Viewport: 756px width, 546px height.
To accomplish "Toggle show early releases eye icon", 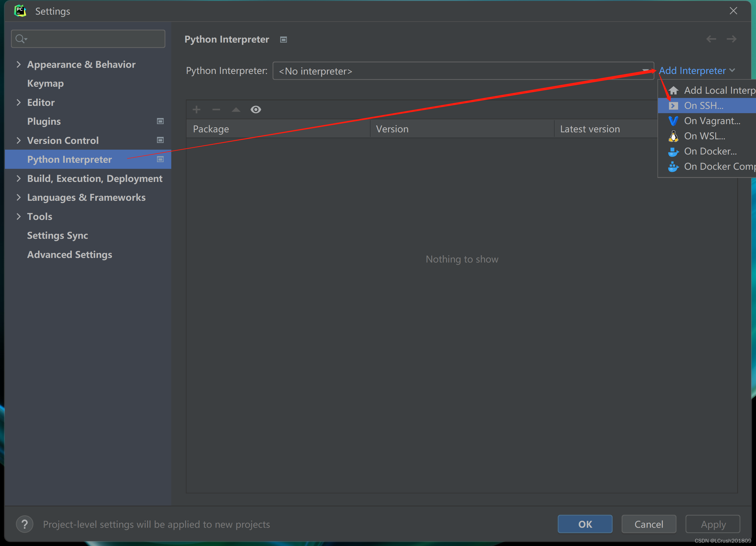I will coord(256,109).
